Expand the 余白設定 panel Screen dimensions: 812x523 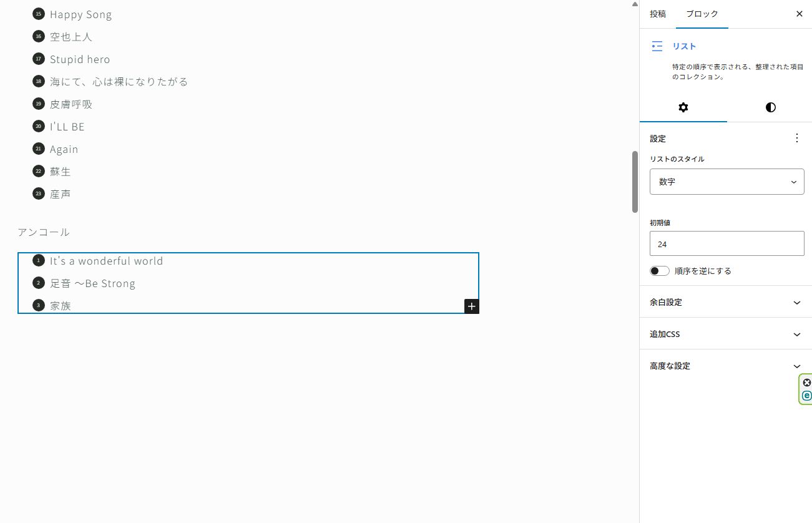726,302
